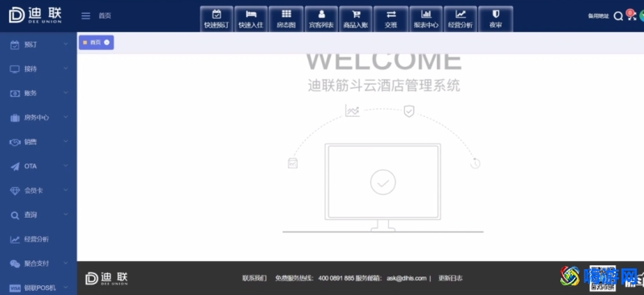The width and height of the screenshot is (644, 295).
Task: Expand the 销售 sidebar menu chevron
Action: pyautogui.click(x=66, y=141)
